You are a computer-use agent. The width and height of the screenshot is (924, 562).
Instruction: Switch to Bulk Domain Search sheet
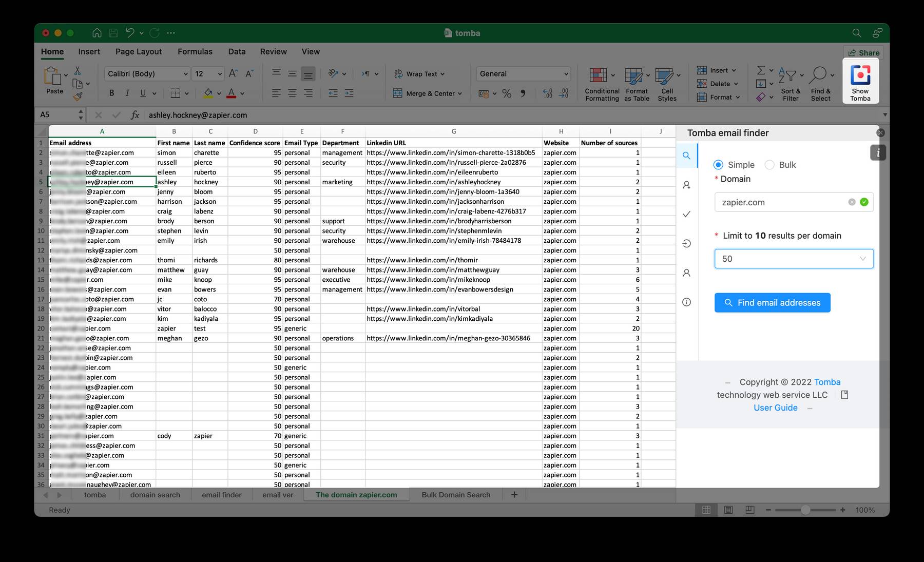coord(456,495)
